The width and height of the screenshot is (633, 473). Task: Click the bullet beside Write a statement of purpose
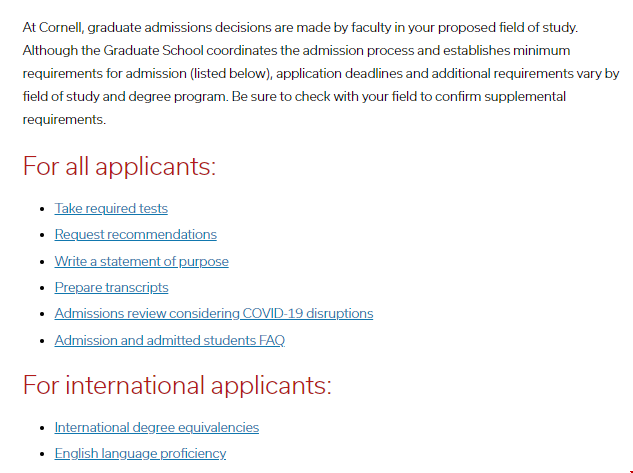42,262
